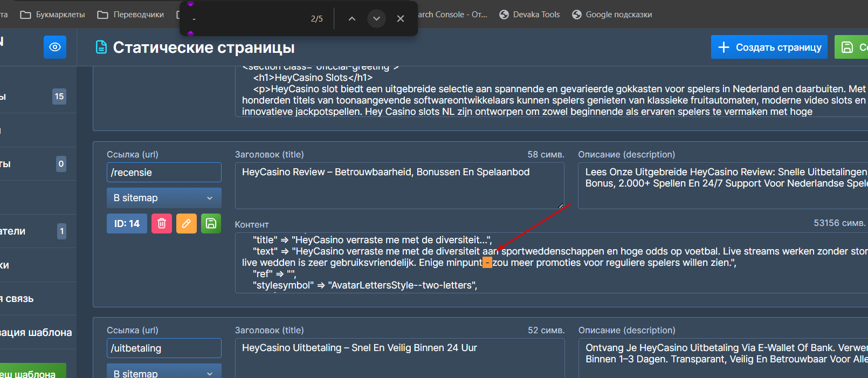The width and height of the screenshot is (868, 378).
Task: Click orange edit pencil for ID 14
Action: point(186,223)
